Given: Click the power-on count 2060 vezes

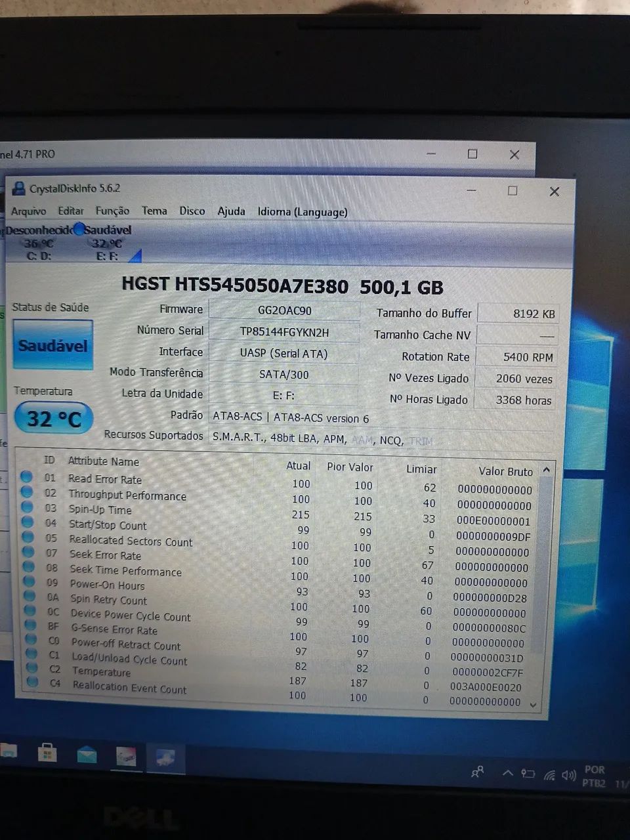Looking at the screenshot, I should click(515, 379).
